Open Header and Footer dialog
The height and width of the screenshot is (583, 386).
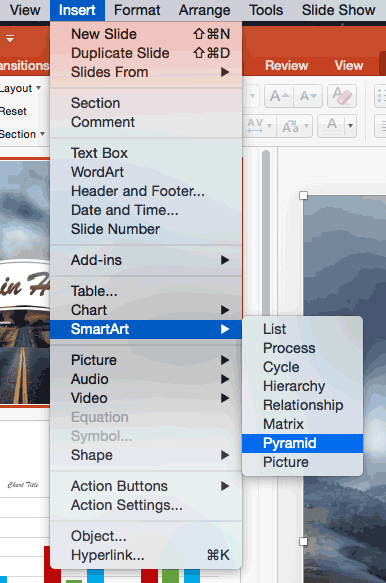[146, 191]
